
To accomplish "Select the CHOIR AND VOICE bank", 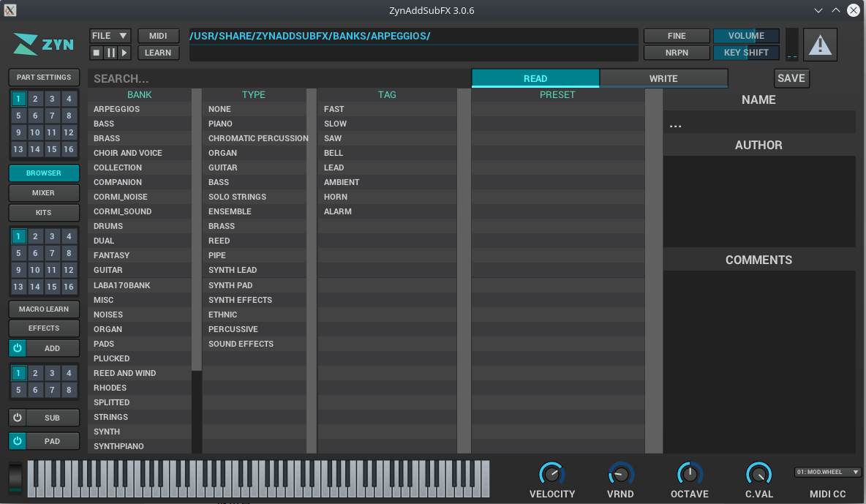I will click(x=140, y=153).
